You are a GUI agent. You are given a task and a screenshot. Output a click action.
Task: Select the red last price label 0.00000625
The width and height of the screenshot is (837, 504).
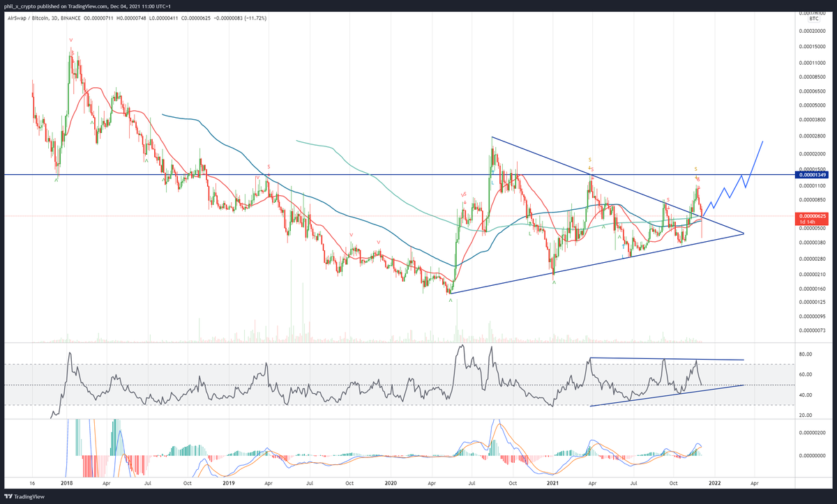[x=813, y=217]
